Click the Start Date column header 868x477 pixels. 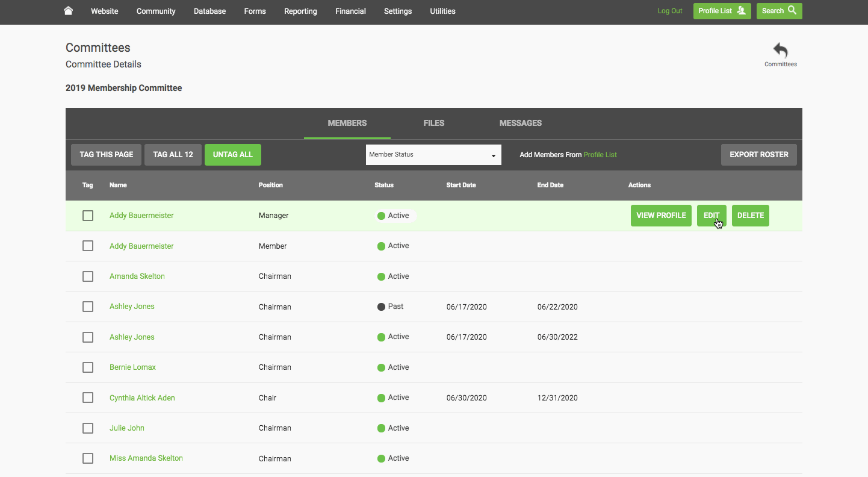pos(461,185)
